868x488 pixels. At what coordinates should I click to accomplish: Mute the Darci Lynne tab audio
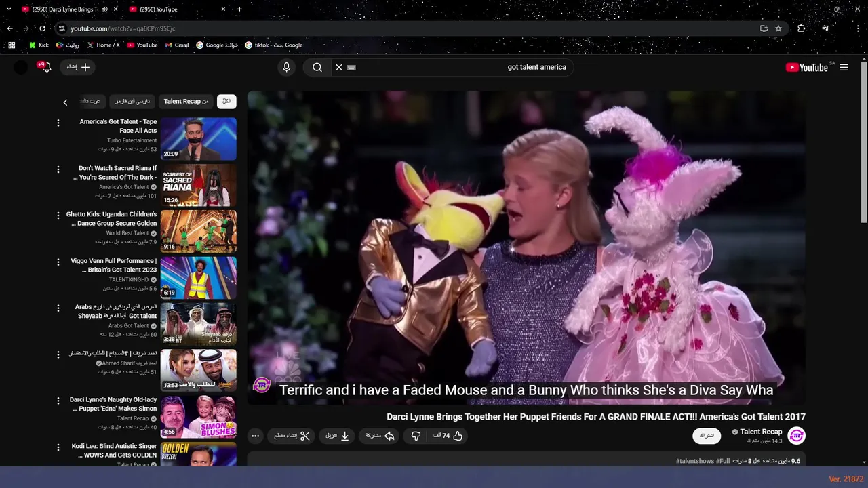click(x=104, y=9)
